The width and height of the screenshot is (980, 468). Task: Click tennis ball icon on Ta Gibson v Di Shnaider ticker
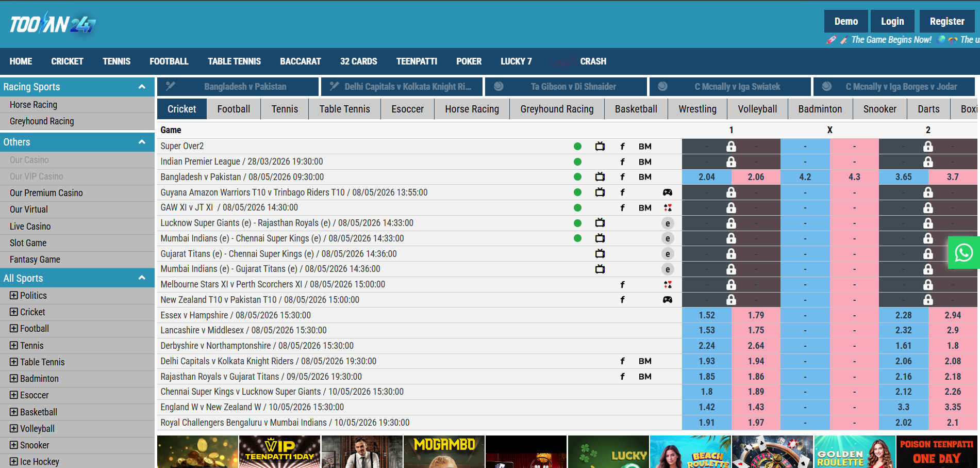coord(499,86)
